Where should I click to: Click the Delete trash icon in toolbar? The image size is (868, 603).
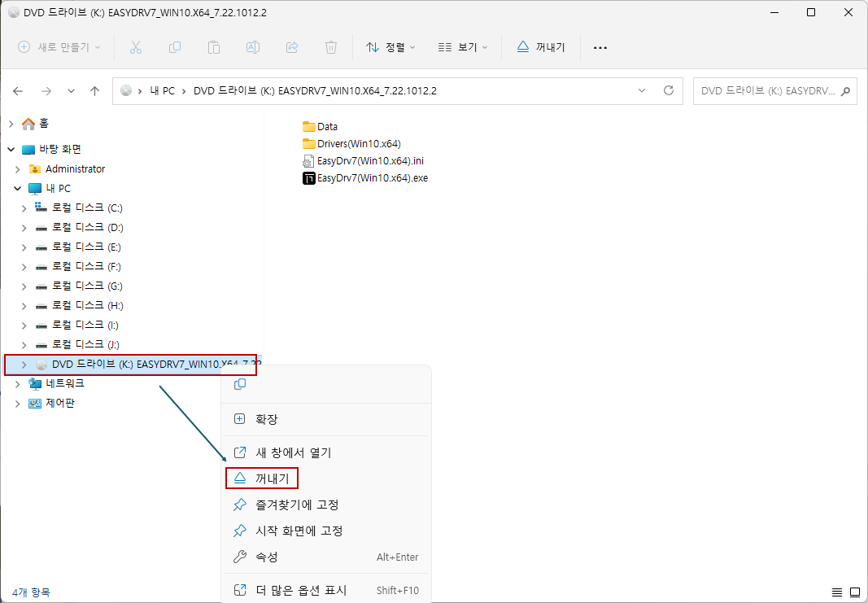(331, 47)
